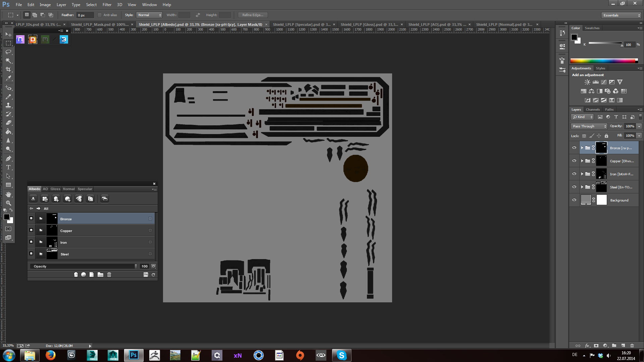644x362 pixels.
Task: Click the delete icon in Albedo plugin panel
Action: pos(109,275)
